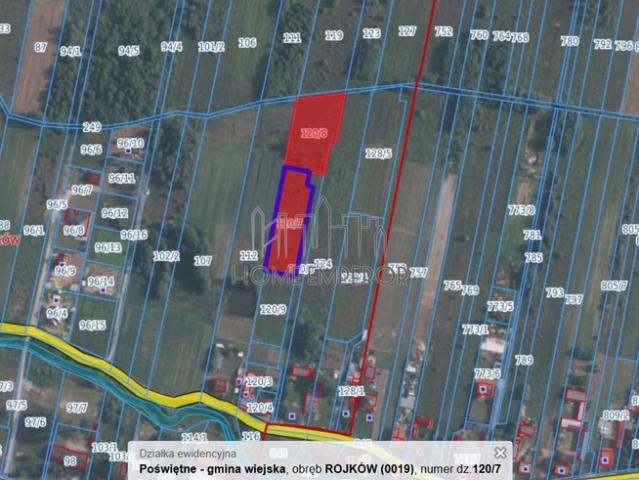Click the parcel label 96/14

click(101, 282)
